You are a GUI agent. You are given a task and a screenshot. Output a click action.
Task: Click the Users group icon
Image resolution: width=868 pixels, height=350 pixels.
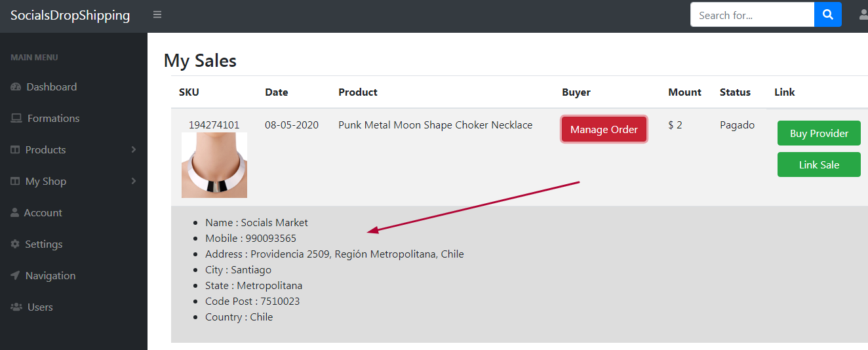tap(16, 307)
